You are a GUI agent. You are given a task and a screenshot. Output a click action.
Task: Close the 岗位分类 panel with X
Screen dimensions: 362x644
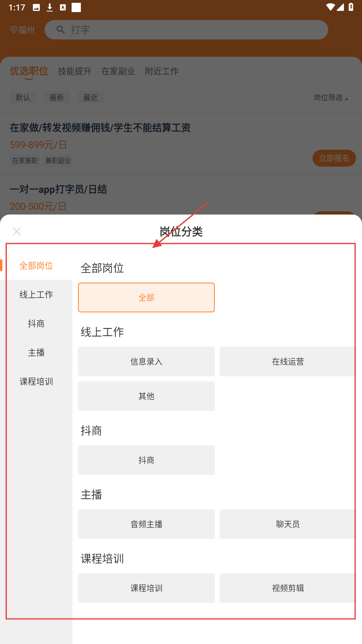(x=17, y=231)
